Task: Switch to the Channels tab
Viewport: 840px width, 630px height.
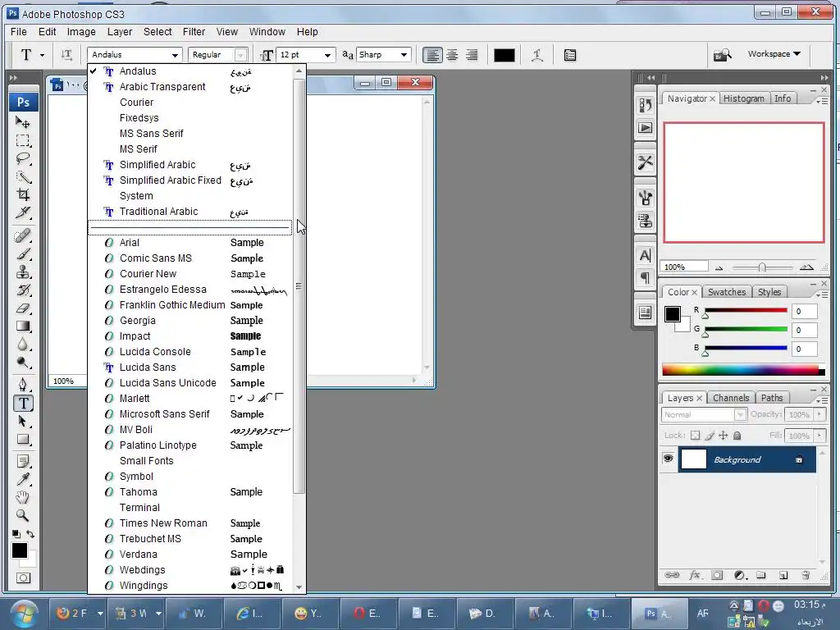Action: tap(731, 398)
